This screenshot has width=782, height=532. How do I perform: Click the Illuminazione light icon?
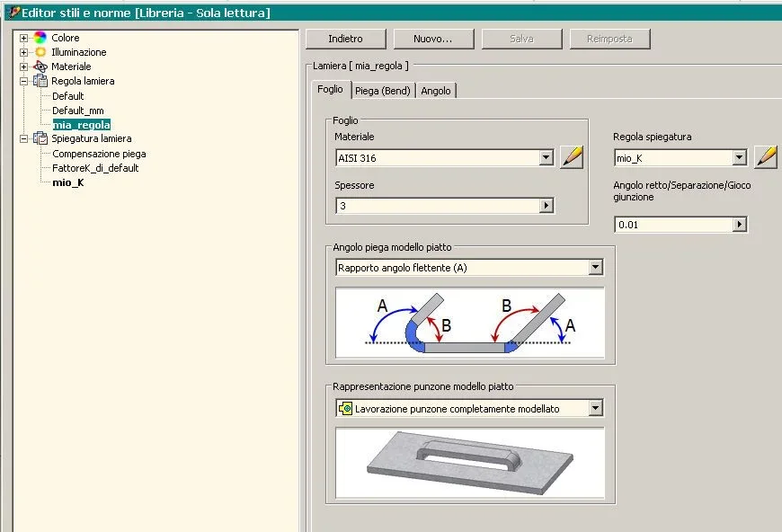[40, 52]
